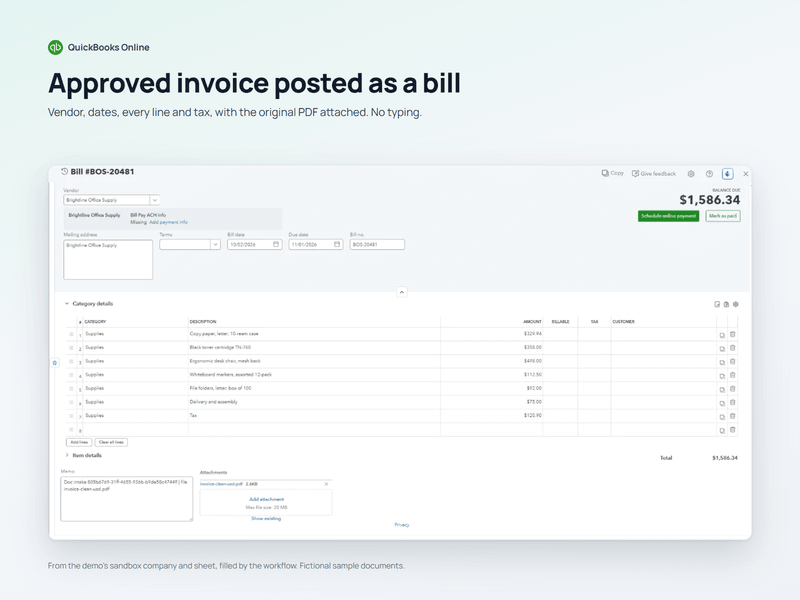Select the Delivery and assembly description cell
The height and width of the screenshot is (600, 800).
point(314,402)
